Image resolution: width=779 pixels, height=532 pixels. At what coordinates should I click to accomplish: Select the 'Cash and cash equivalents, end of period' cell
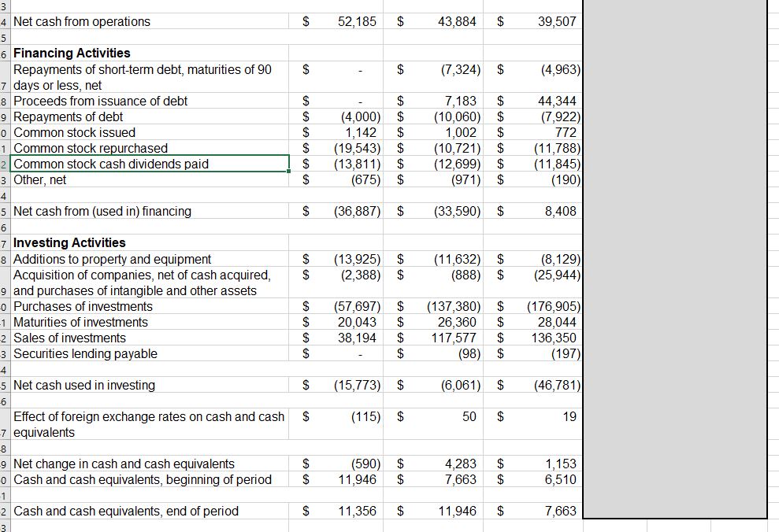pos(149,512)
